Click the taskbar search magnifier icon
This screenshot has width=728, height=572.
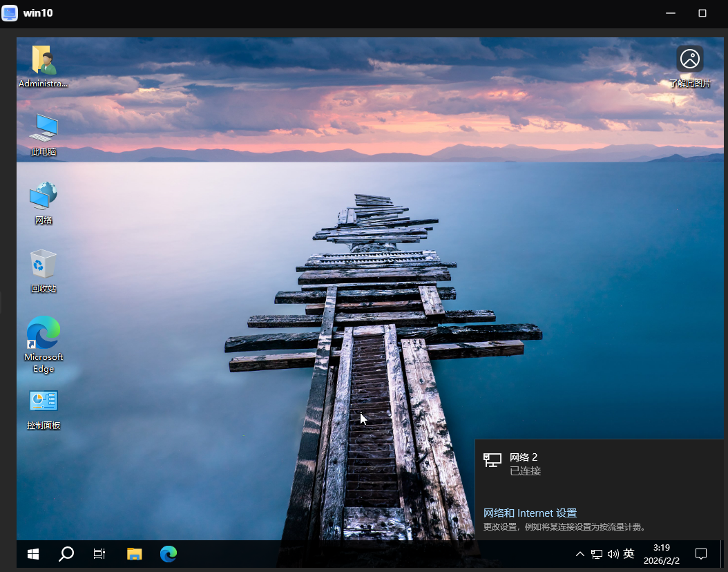click(66, 553)
